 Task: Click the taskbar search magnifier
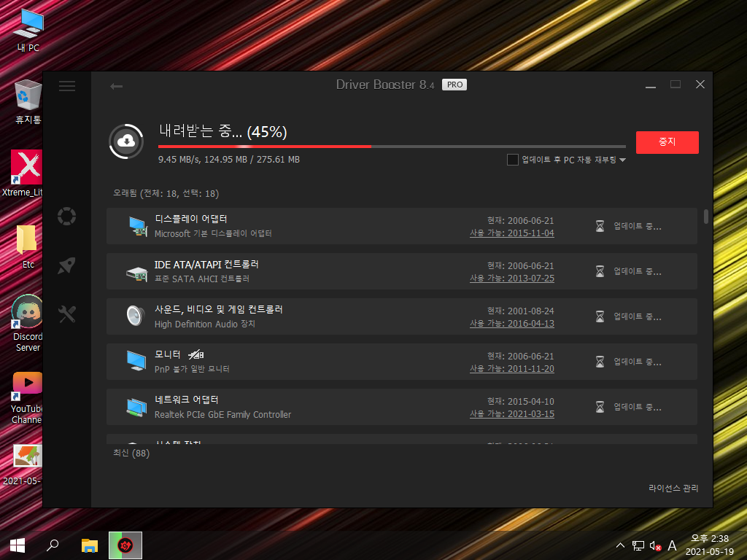[53, 545]
